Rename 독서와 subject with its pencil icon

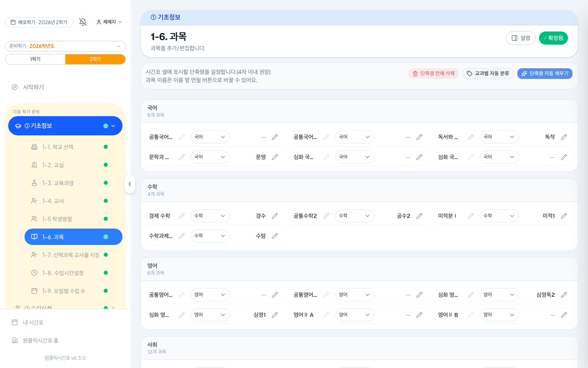point(471,137)
